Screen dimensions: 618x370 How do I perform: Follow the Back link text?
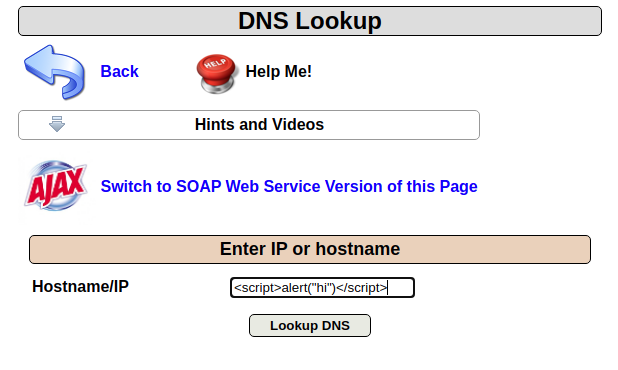click(119, 71)
